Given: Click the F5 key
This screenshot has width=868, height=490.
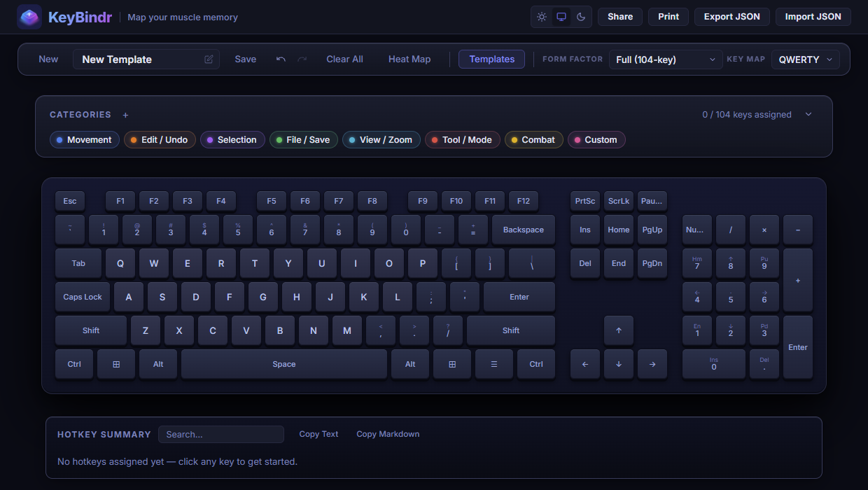Looking at the screenshot, I should click(272, 201).
